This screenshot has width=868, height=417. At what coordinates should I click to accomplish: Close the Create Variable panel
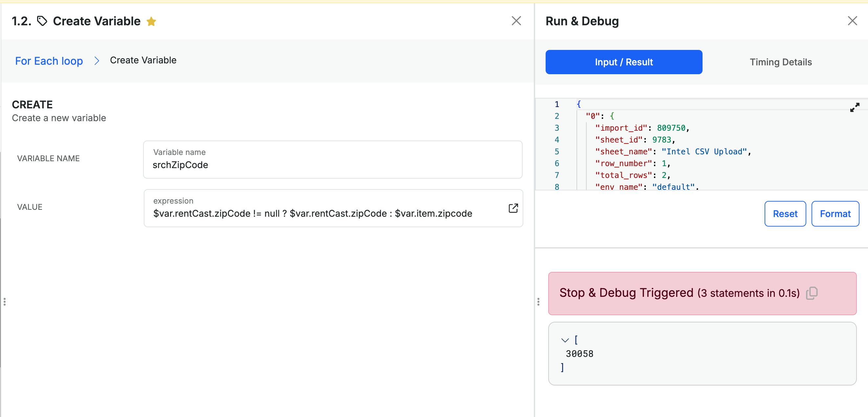click(516, 21)
